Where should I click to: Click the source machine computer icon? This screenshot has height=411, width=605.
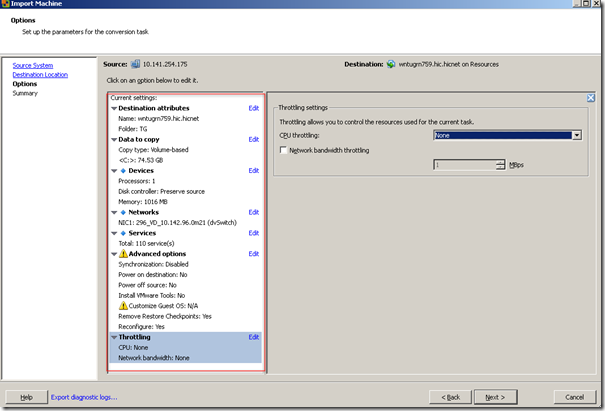pos(135,64)
